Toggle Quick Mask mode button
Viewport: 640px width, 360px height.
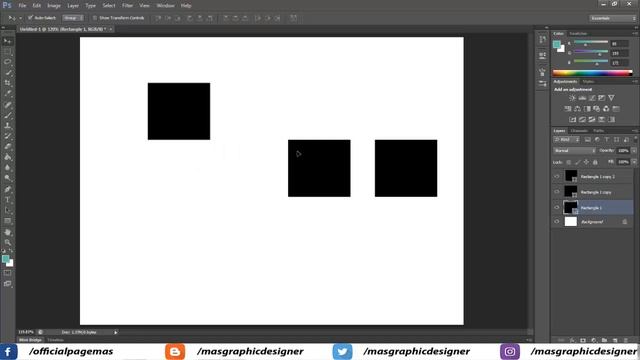[x=7, y=273]
